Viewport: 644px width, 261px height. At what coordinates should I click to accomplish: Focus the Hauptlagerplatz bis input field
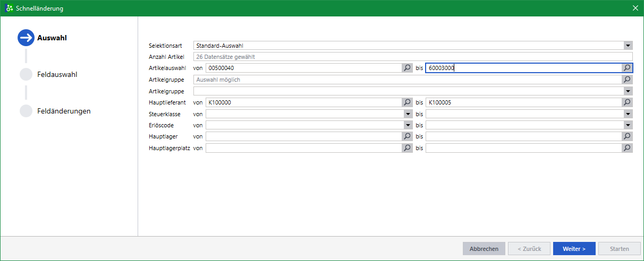pyautogui.click(x=524, y=149)
